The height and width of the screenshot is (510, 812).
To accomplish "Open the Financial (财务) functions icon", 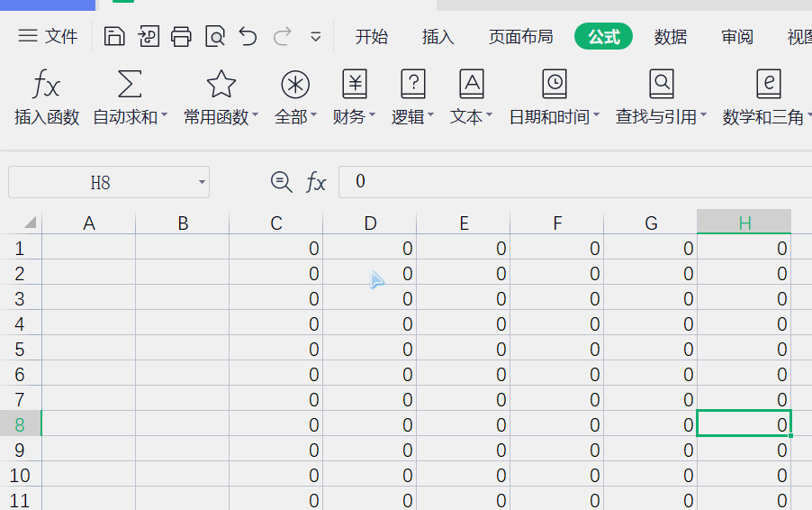I will coord(355,84).
